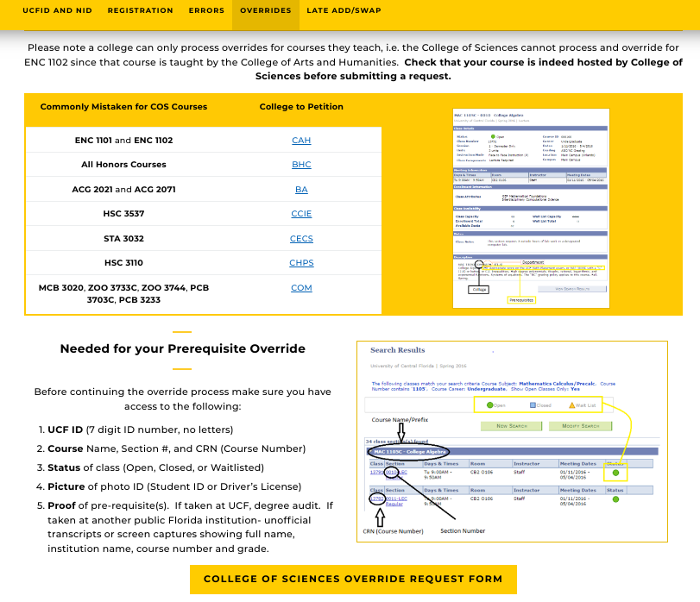Screen dimensions: 700x602
Task: Follow the BHC link for Honors courses
Action: coord(301,164)
